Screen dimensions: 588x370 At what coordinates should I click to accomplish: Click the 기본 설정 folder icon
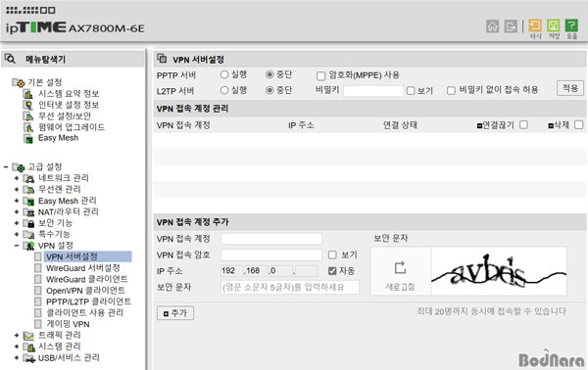click(x=19, y=82)
